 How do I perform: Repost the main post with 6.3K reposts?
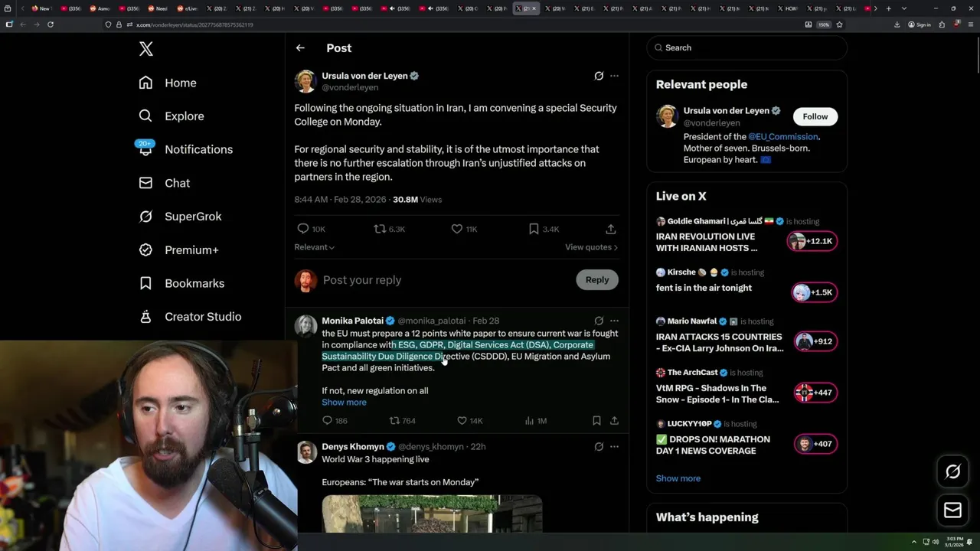(x=389, y=229)
